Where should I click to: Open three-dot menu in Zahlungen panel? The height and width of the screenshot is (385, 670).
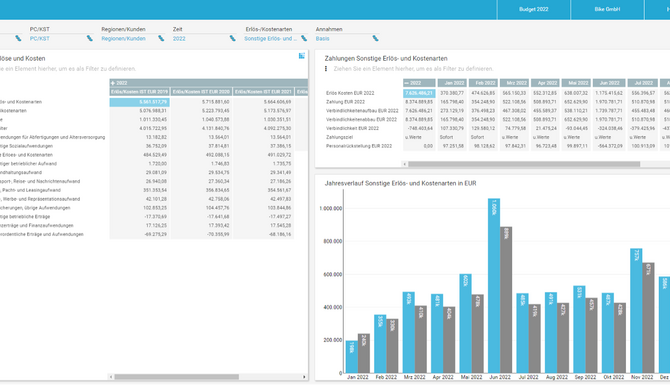(x=326, y=68)
